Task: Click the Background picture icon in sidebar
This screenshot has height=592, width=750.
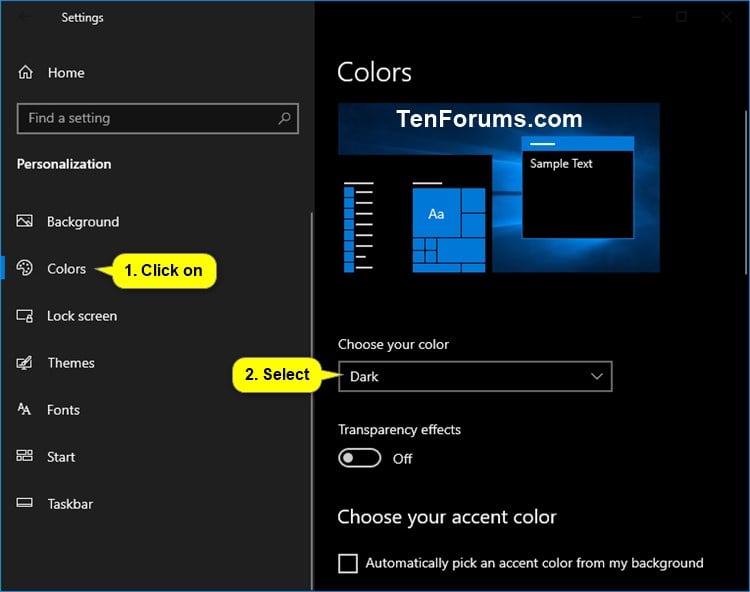Action: click(24, 221)
